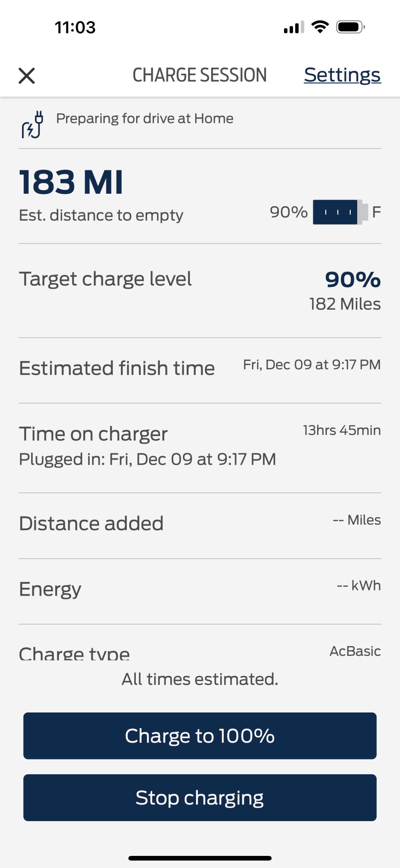This screenshot has height=868, width=400.
Task: Tap the Wi-Fi status icon
Action: pyautogui.click(x=320, y=27)
